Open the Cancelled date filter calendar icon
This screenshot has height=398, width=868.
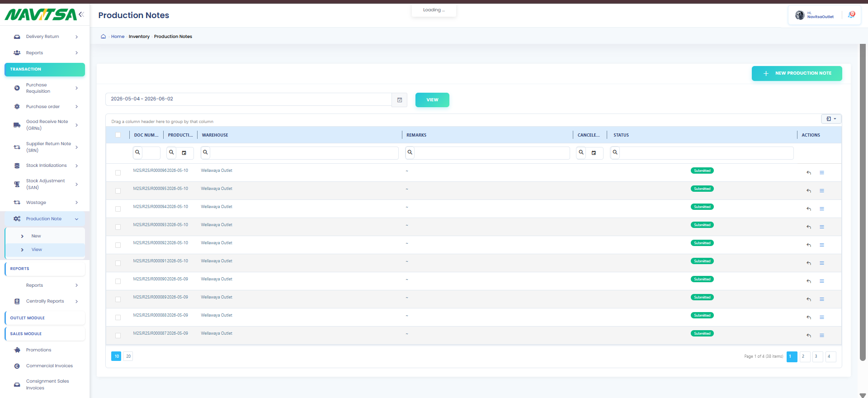594,153
